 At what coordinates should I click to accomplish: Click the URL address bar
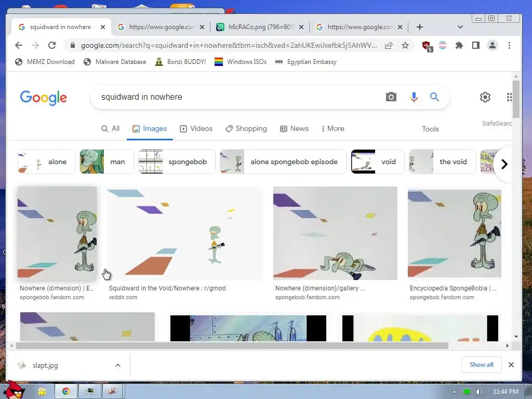tap(228, 45)
